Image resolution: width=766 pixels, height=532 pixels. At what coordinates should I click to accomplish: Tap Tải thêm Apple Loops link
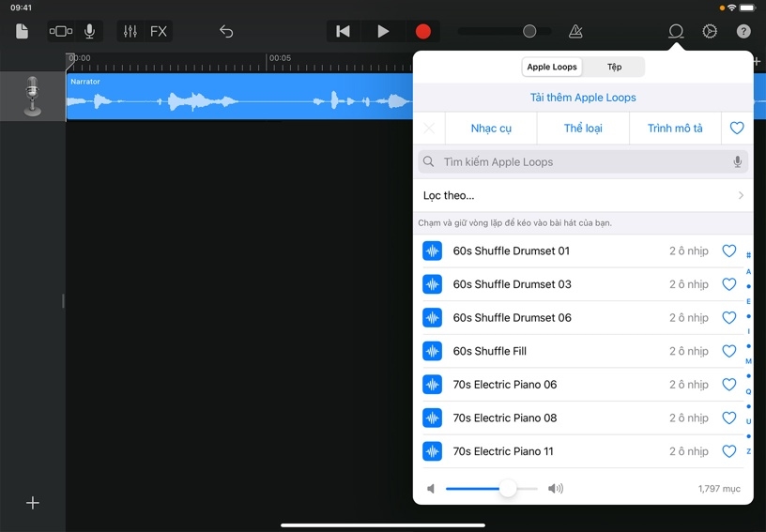coord(583,98)
